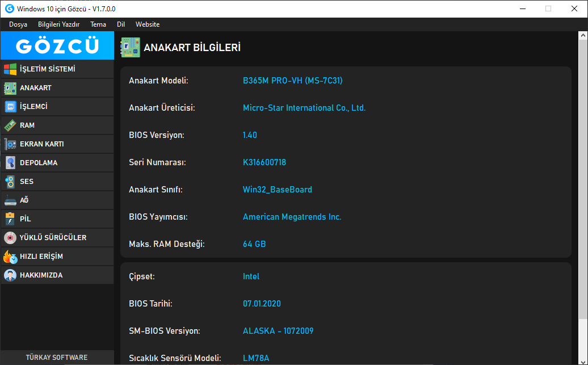Screen dimensions: 588x365
Task: Open YÜKLÜ SÜRÜCÜLER list
Action: (x=57, y=237)
